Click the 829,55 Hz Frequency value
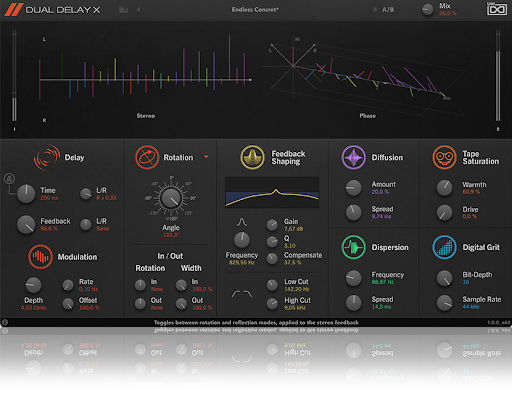The height and width of the screenshot is (395, 512). click(x=242, y=263)
